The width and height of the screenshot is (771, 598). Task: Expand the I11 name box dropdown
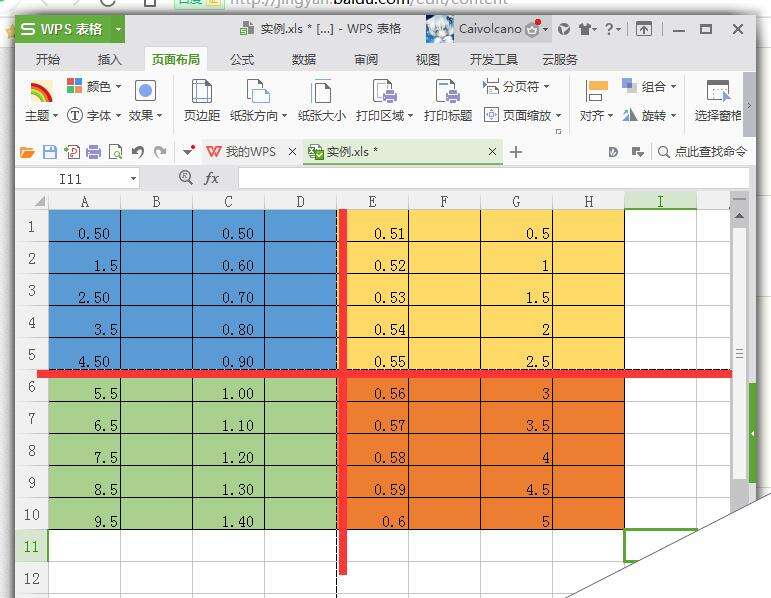pos(133,179)
